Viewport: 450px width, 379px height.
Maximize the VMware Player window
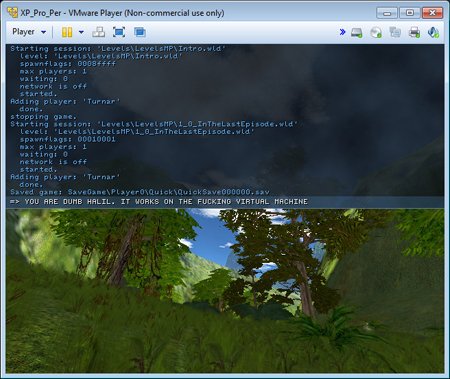(x=410, y=13)
